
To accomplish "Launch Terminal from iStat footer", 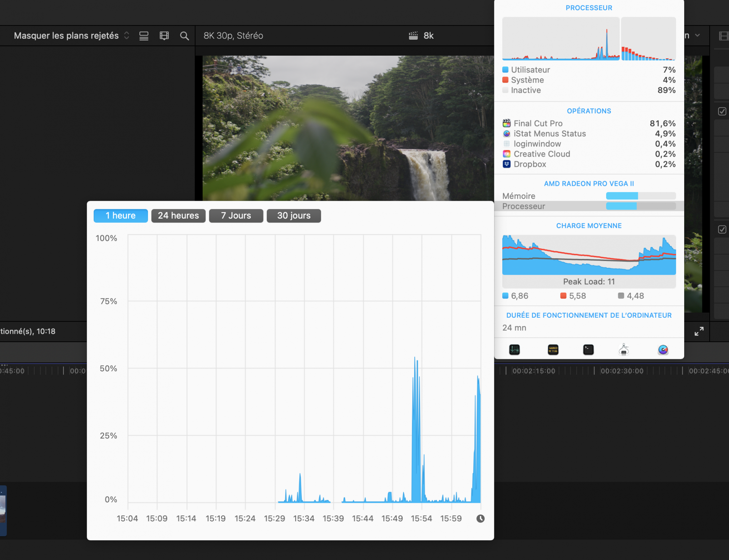I will point(588,350).
